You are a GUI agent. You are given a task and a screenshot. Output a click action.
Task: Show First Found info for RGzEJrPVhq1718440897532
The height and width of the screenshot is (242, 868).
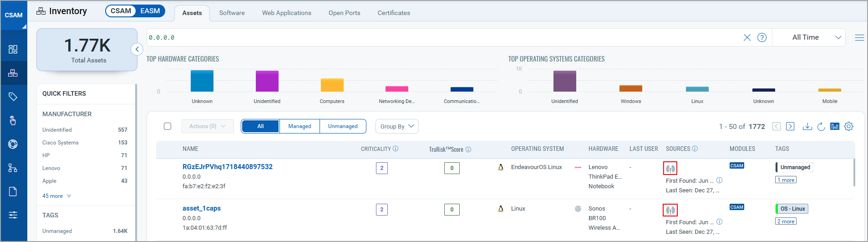pyautogui.click(x=719, y=180)
